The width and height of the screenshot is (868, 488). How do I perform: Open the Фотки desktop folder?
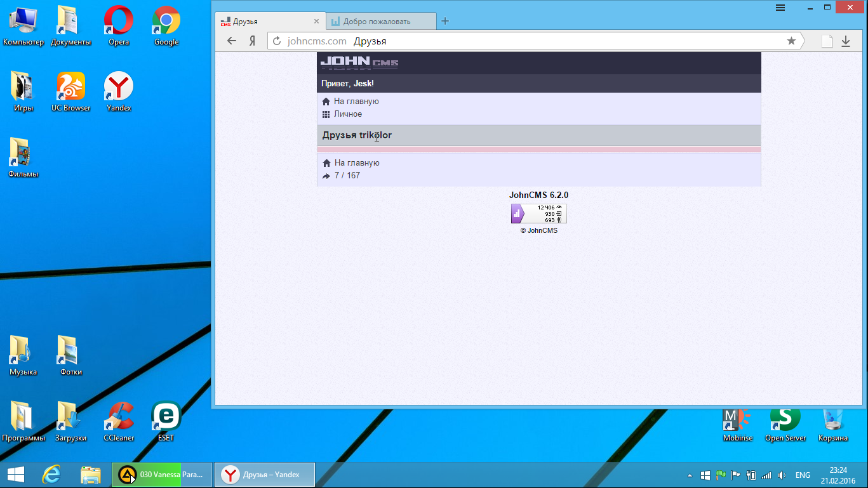pos(71,356)
